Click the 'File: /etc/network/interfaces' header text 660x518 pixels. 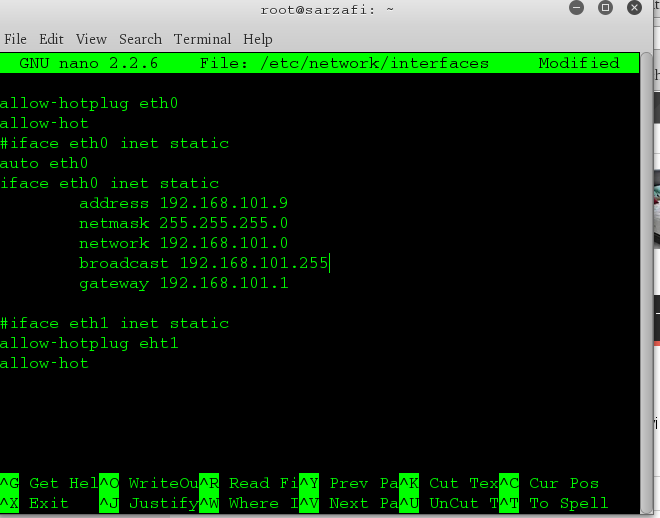[344, 63]
